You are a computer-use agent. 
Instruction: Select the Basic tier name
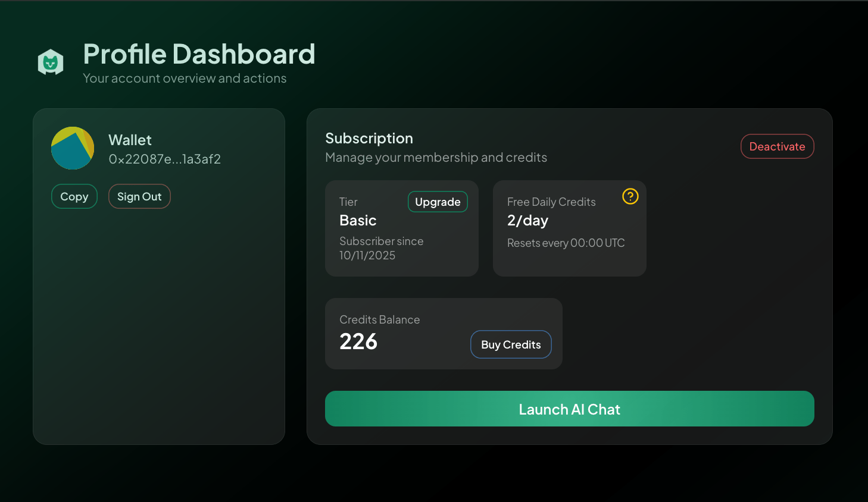click(358, 221)
